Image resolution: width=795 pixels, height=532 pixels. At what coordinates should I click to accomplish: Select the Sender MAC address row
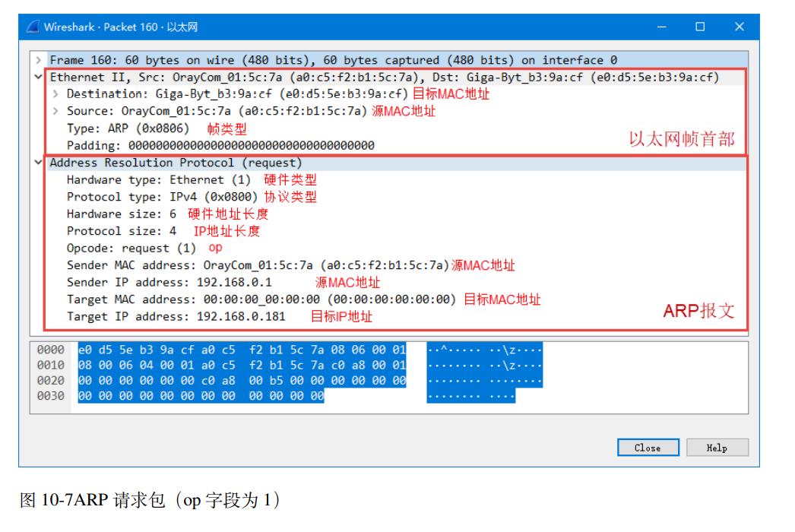point(190,265)
